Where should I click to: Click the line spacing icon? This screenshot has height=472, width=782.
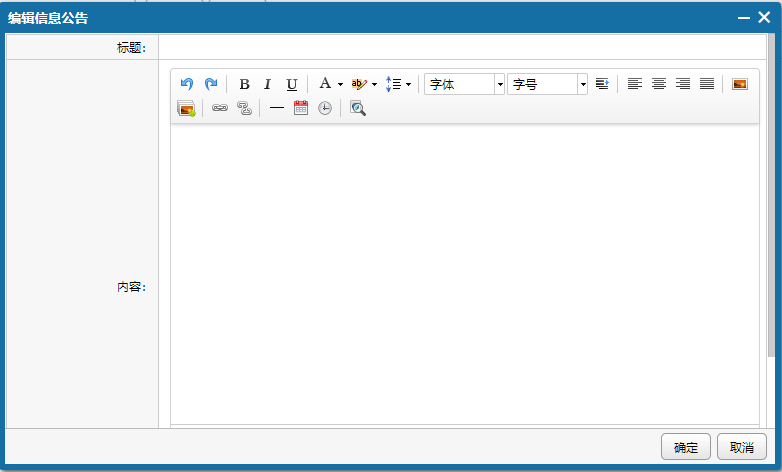tap(393, 84)
